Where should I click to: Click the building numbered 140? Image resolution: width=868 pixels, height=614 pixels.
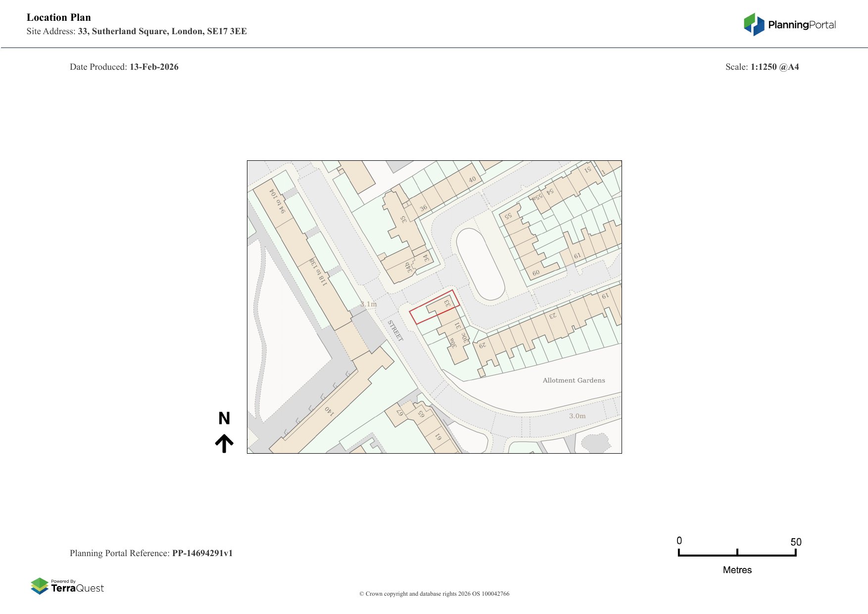[330, 410]
